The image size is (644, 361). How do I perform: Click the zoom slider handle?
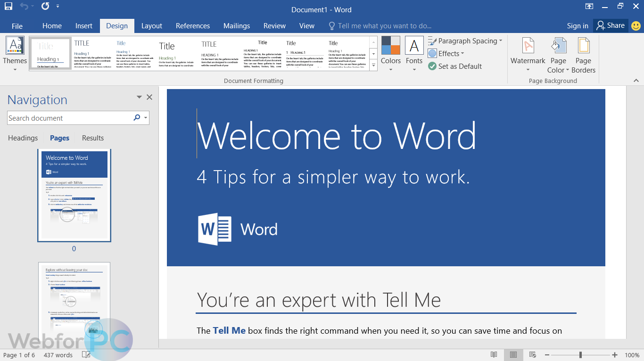point(580,355)
